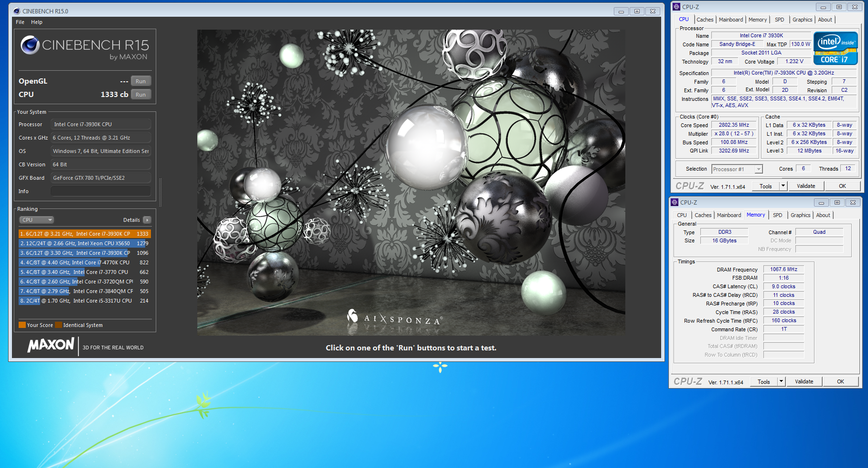Select ranking row i7-4770K score 822
This screenshot has width=868, height=468.
[85, 262]
